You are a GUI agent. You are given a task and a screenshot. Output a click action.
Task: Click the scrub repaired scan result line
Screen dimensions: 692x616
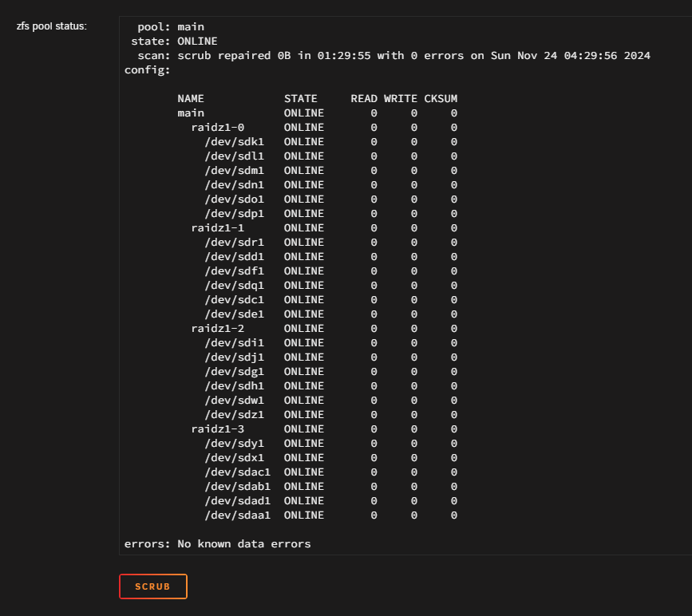[x=413, y=56]
